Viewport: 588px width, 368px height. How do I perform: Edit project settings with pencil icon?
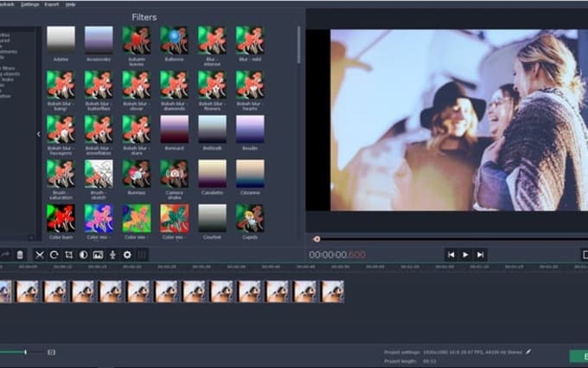click(x=528, y=352)
